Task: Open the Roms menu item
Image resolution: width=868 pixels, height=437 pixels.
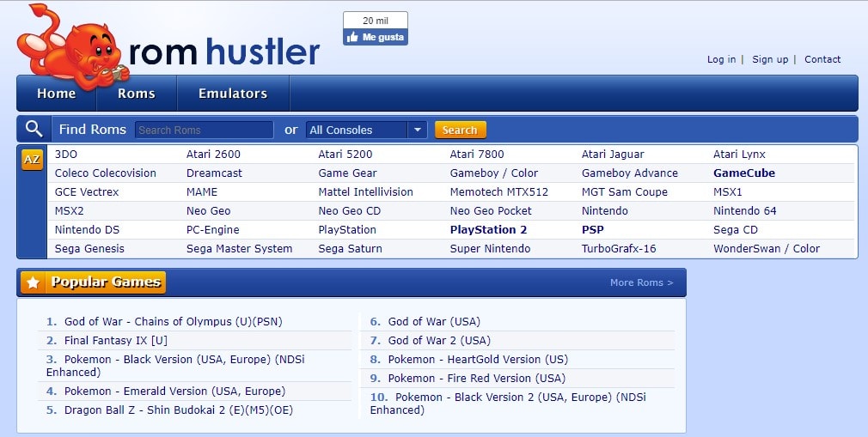Action: [136, 94]
